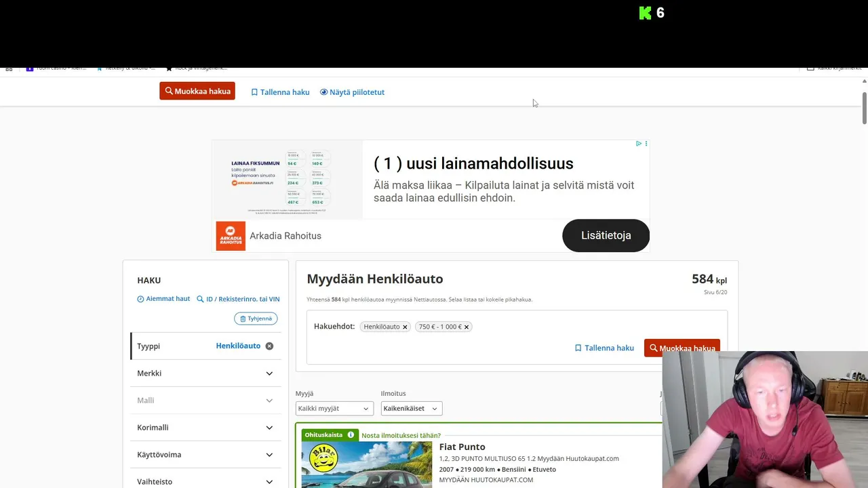Click the ad headline "( 1 ) uusi lainamahdollisuus"

pyautogui.click(x=473, y=163)
